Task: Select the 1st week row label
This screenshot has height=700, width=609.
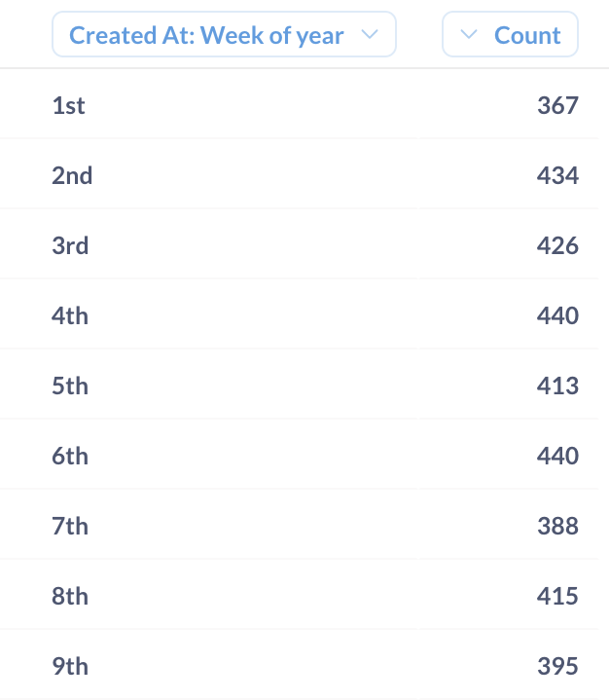Action: [68, 105]
